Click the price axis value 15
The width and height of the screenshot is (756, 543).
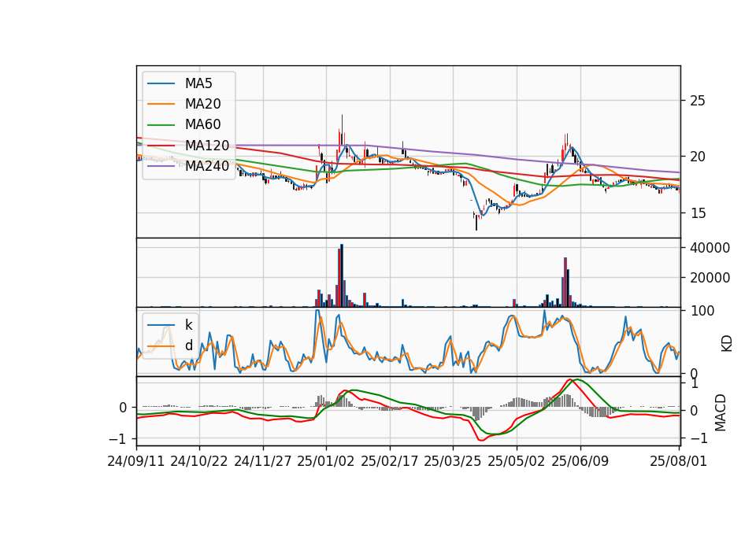click(698, 213)
